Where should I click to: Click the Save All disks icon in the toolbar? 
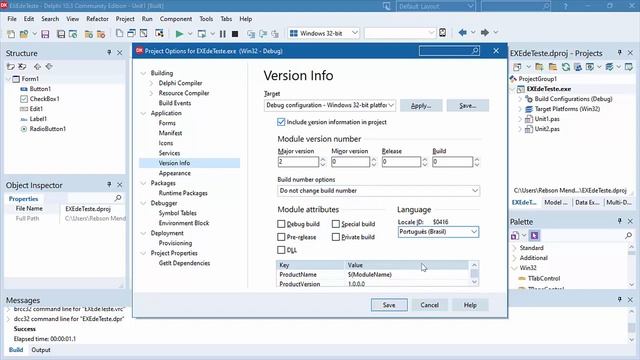[x=61, y=33]
